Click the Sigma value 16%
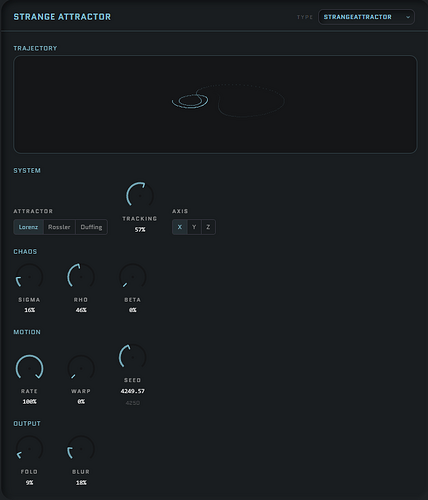 point(29,310)
